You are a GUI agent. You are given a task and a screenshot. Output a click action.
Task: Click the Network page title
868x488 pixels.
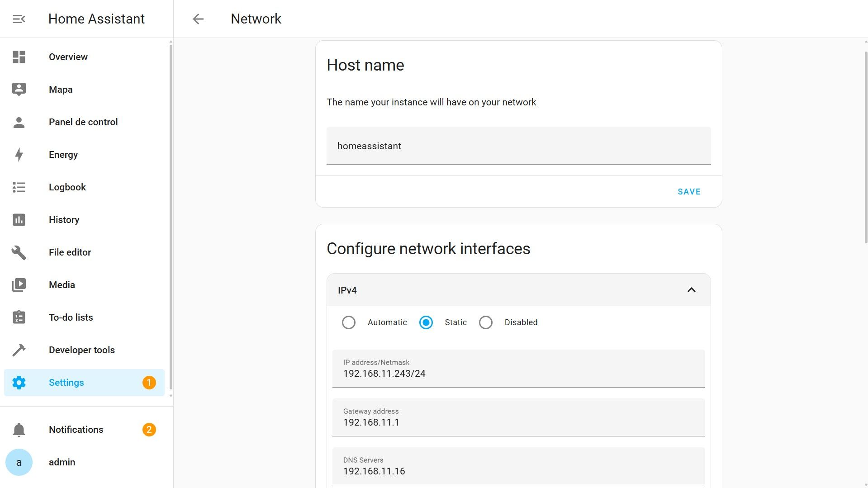(x=256, y=19)
